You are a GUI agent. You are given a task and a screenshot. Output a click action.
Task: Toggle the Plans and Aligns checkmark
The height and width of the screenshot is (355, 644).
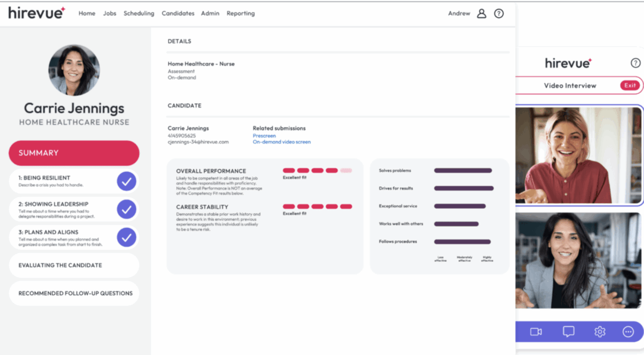(x=127, y=237)
